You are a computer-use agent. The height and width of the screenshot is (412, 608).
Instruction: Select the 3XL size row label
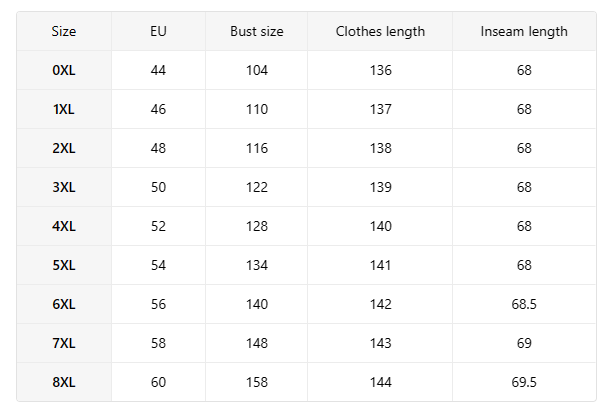click(x=64, y=187)
